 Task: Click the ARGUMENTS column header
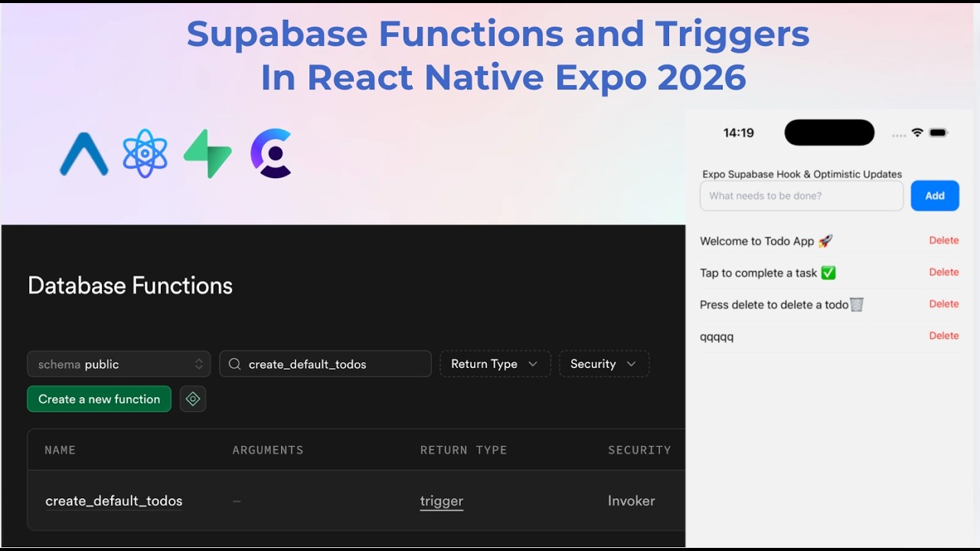pyautogui.click(x=268, y=450)
